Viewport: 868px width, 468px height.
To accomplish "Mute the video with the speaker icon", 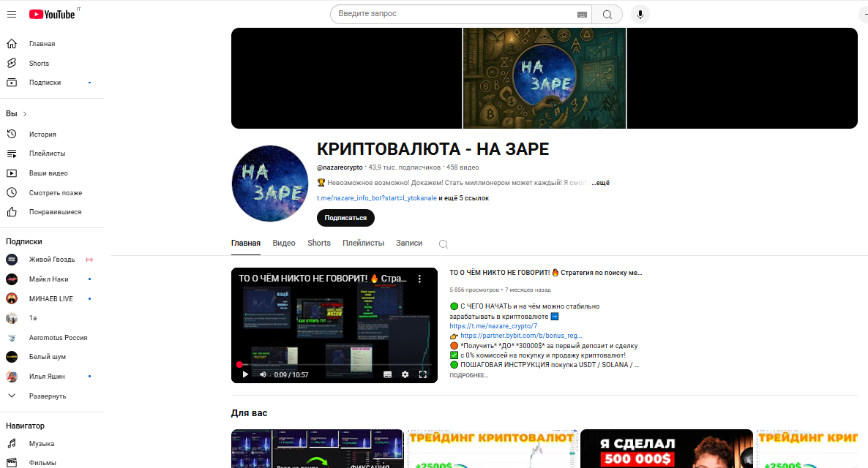I will 262,374.
